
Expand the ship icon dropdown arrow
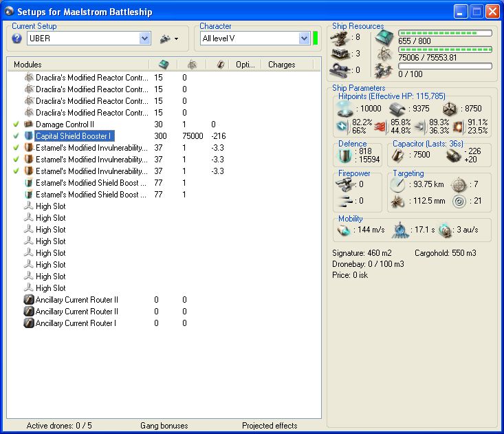coord(176,39)
